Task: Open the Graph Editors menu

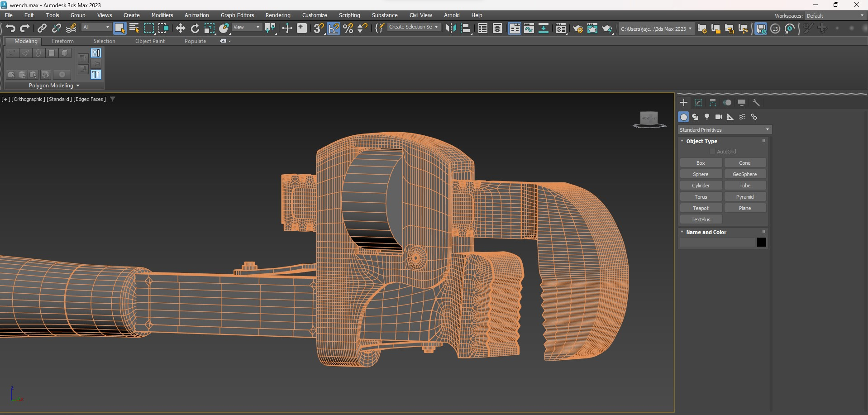Action: 237,15
